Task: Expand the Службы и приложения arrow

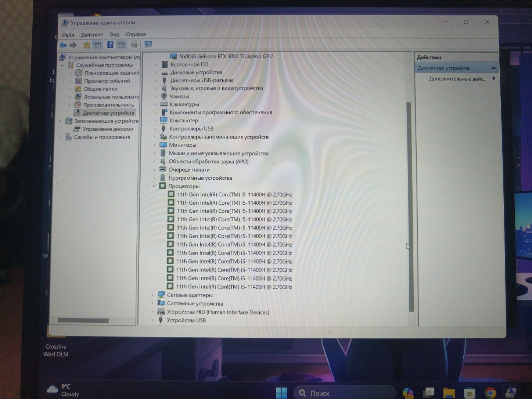Action: tap(60, 137)
